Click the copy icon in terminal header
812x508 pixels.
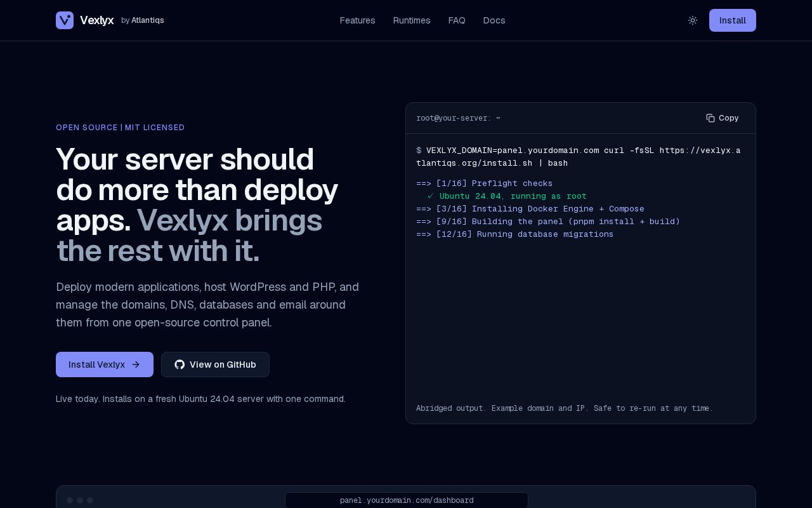click(710, 118)
